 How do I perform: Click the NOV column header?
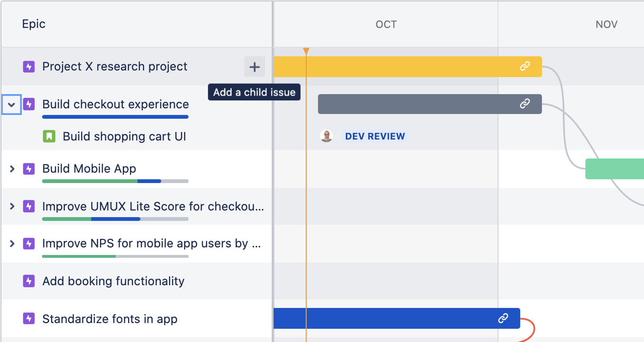[606, 24]
